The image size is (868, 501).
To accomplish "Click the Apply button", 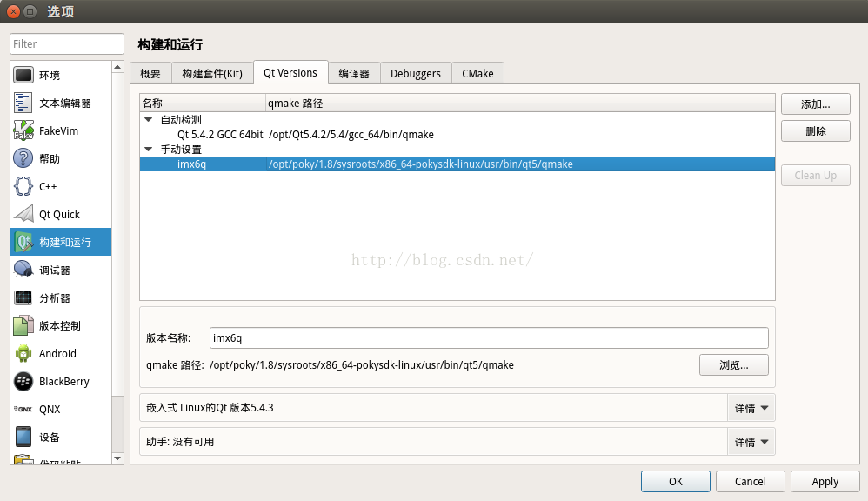I will tap(825, 482).
